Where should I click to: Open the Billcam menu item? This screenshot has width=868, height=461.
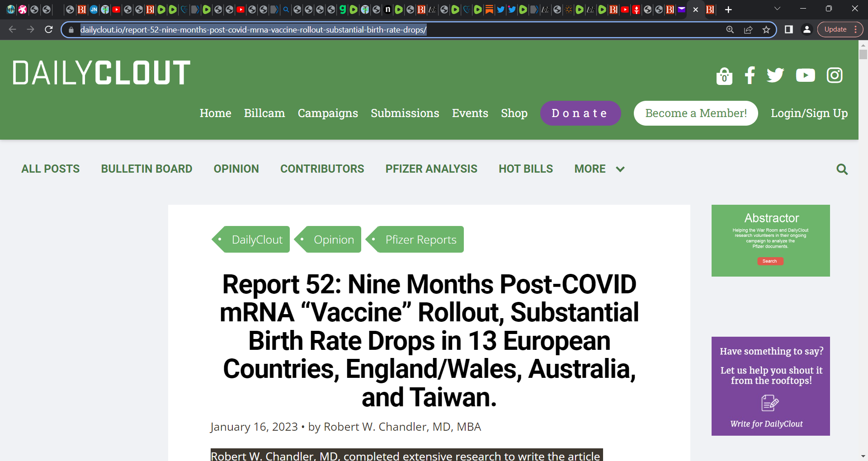[x=264, y=113]
